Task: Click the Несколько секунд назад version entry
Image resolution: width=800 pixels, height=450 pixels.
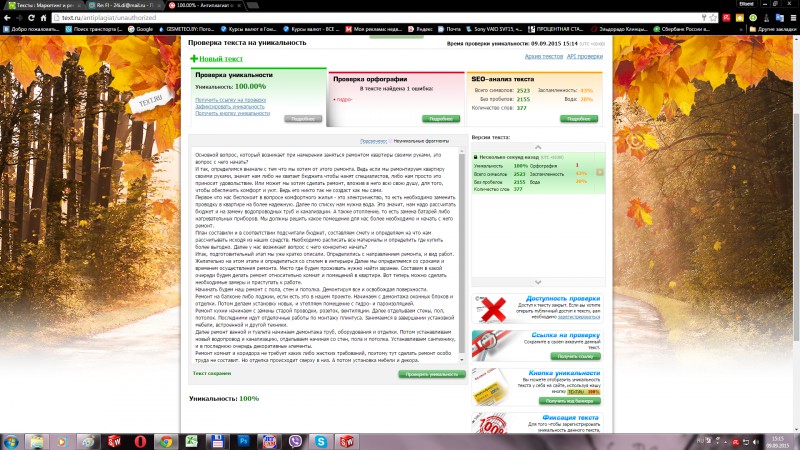Action: click(x=538, y=173)
